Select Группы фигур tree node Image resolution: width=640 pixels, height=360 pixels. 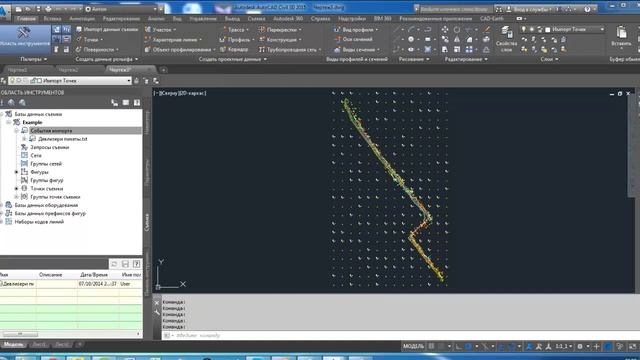(47, 180)
